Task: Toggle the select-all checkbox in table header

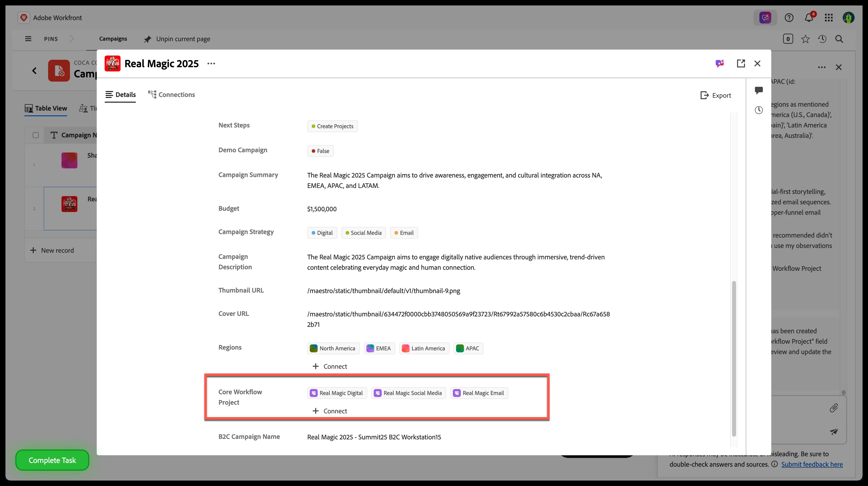Action: click(x=36, y=135)
